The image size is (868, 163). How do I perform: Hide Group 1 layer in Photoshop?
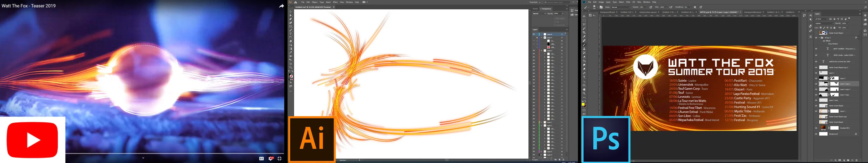(x=816, y=38)
